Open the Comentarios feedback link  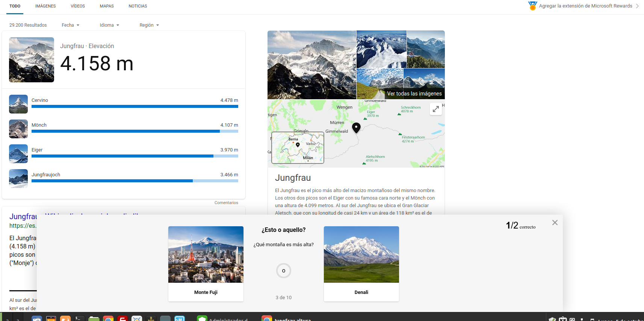pyautogui.click(x=226, y=203)
